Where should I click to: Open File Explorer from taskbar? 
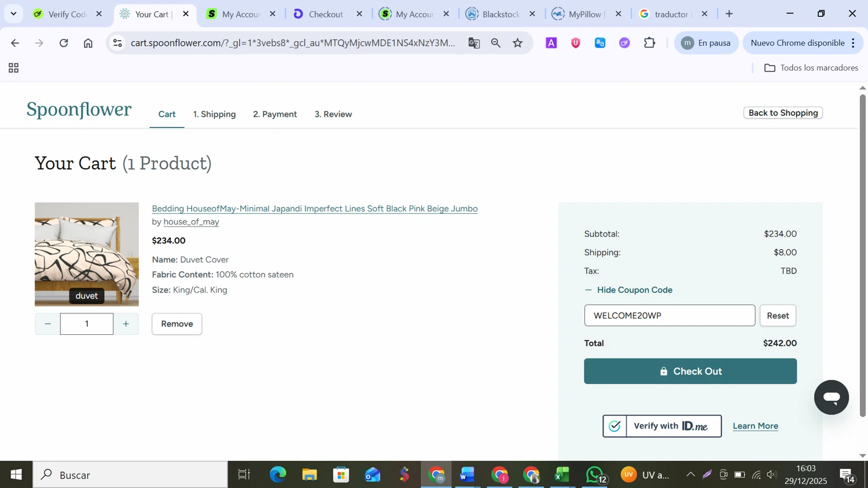pyautogui.click(x=310, y=475)
